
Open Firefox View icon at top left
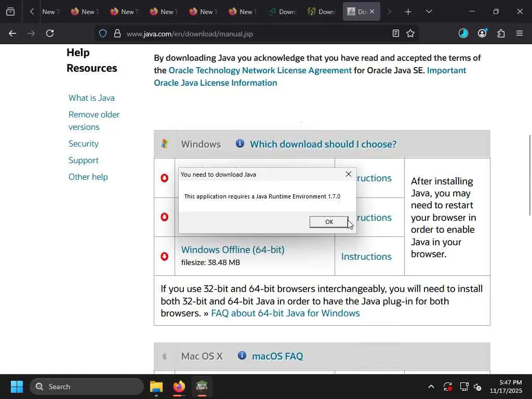point(10,11)
